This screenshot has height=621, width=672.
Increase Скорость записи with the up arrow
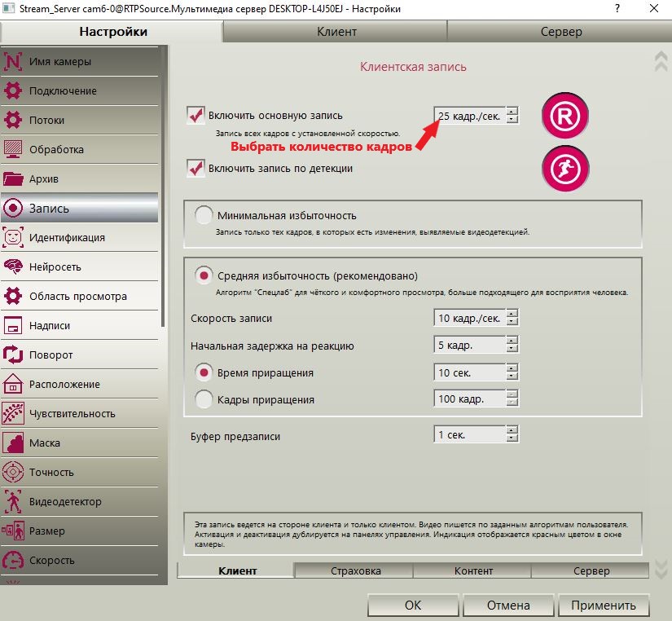click(512, 314)
